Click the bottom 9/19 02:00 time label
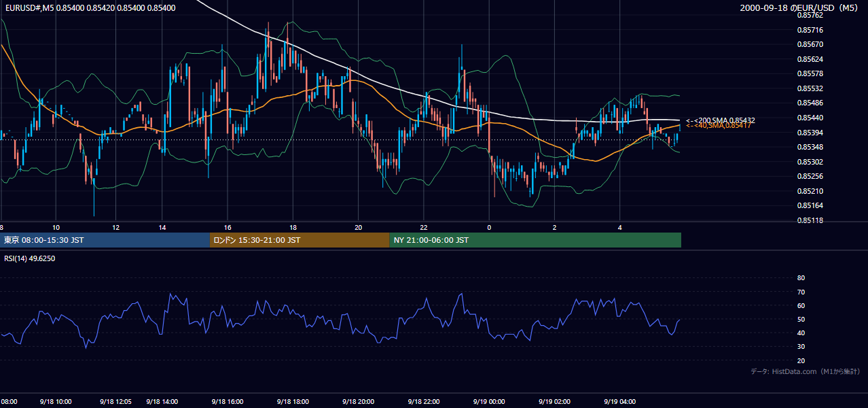 tap(554, 402)
